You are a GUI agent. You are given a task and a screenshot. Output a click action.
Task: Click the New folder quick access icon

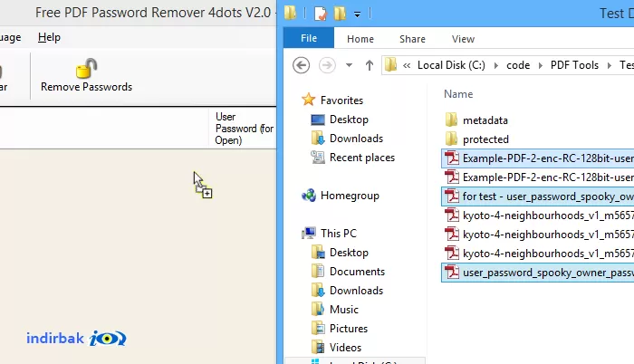click(340, 14)
